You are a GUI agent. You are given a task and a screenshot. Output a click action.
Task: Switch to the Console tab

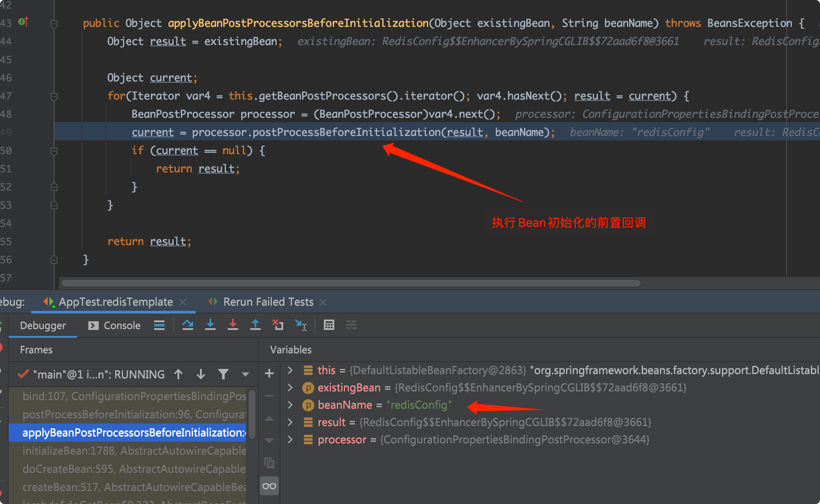pyautogui.click(x=122, y=325)
